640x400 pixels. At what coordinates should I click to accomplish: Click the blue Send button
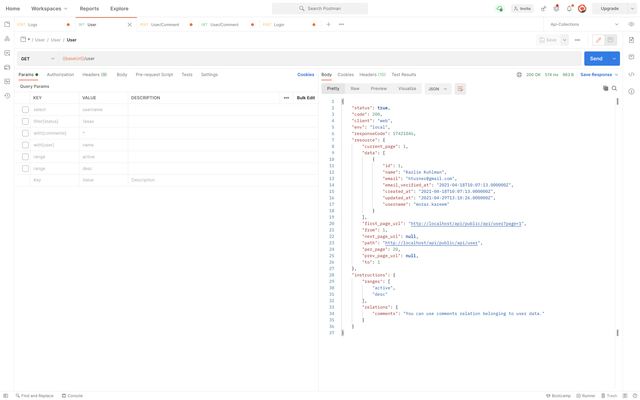click(596, 59)
